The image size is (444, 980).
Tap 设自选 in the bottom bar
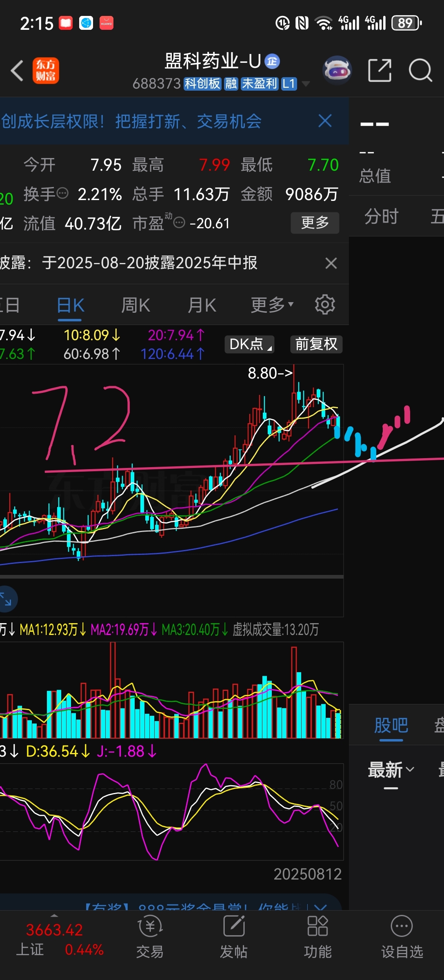coord(402,937)
